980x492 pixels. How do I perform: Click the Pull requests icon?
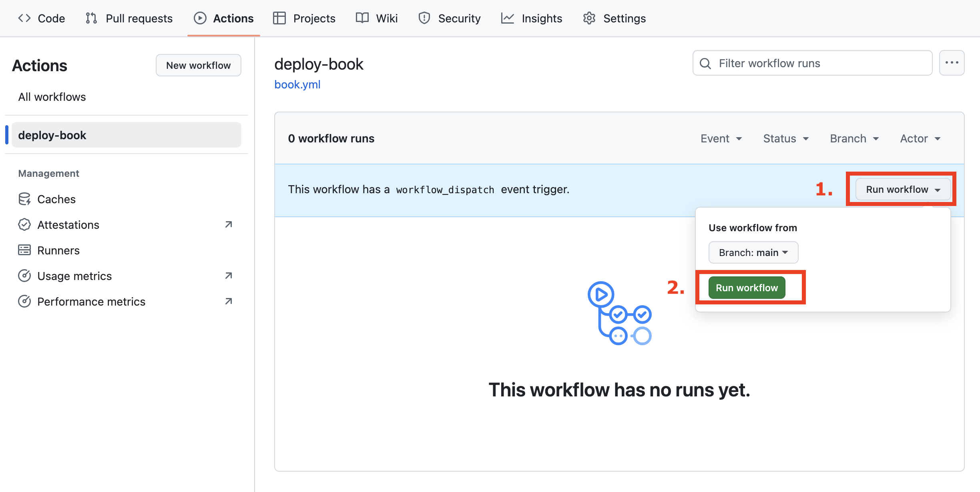point(91,18)
